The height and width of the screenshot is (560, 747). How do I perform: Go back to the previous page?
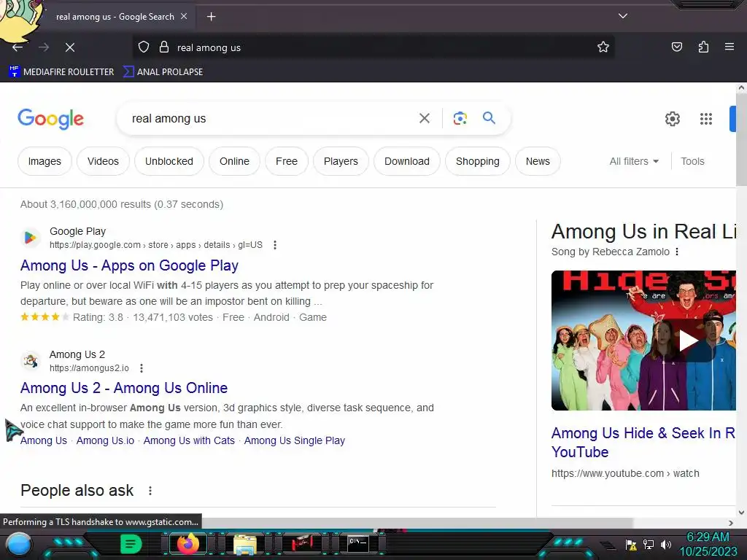pyautogui.click(x=18, y=47)
